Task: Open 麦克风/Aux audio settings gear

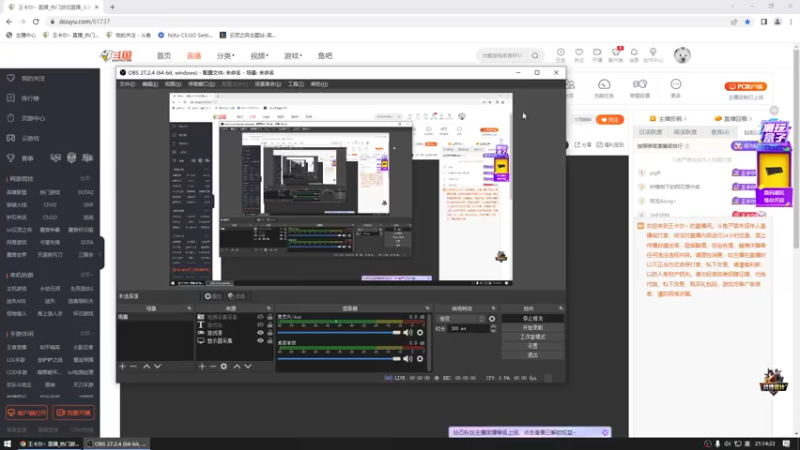Action: pos(420,333)
